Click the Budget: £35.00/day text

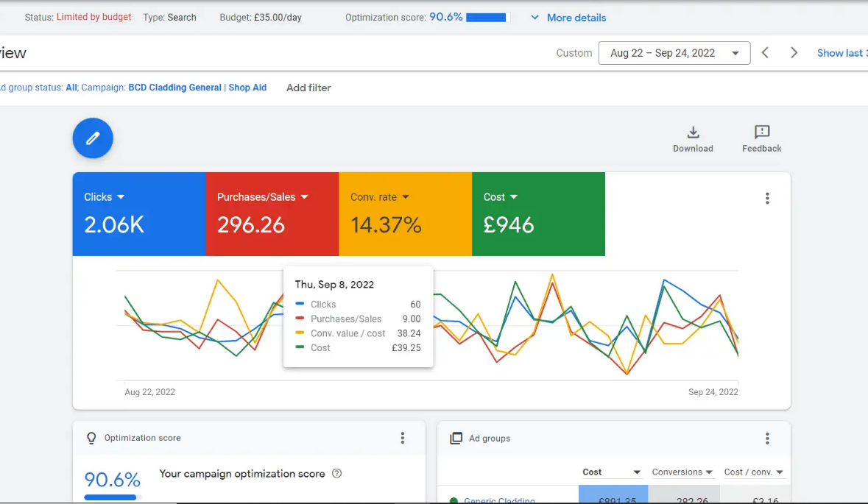[260, 17]
